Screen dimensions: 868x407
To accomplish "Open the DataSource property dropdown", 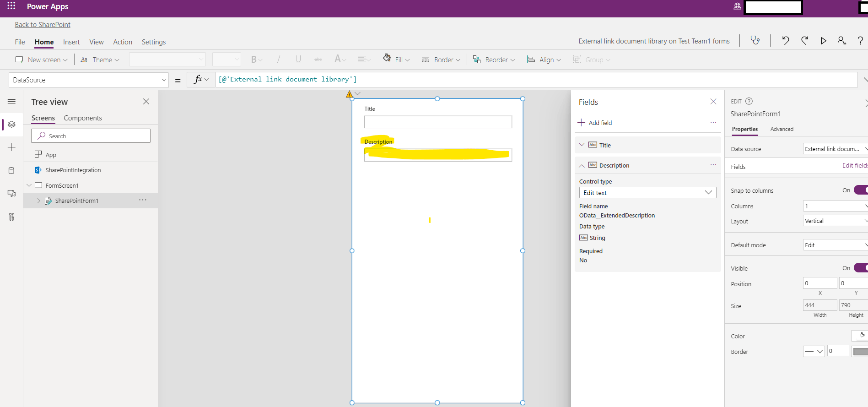I will click(89, 80).
